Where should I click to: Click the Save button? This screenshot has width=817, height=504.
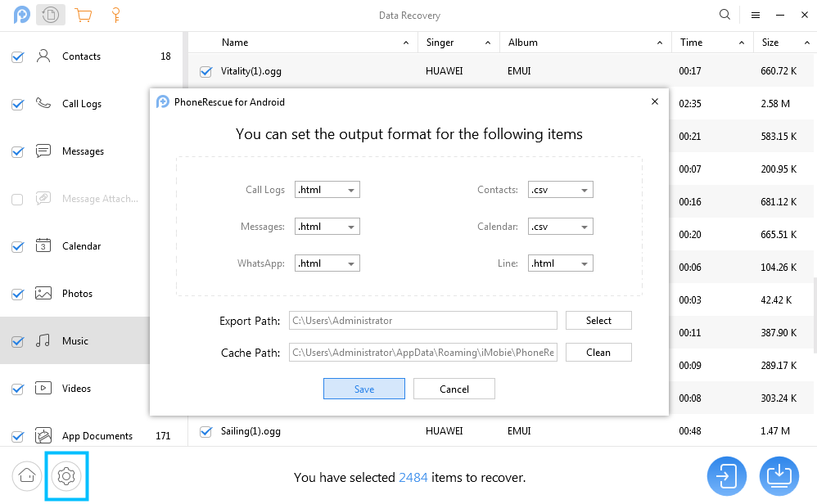tap(364, 389)
